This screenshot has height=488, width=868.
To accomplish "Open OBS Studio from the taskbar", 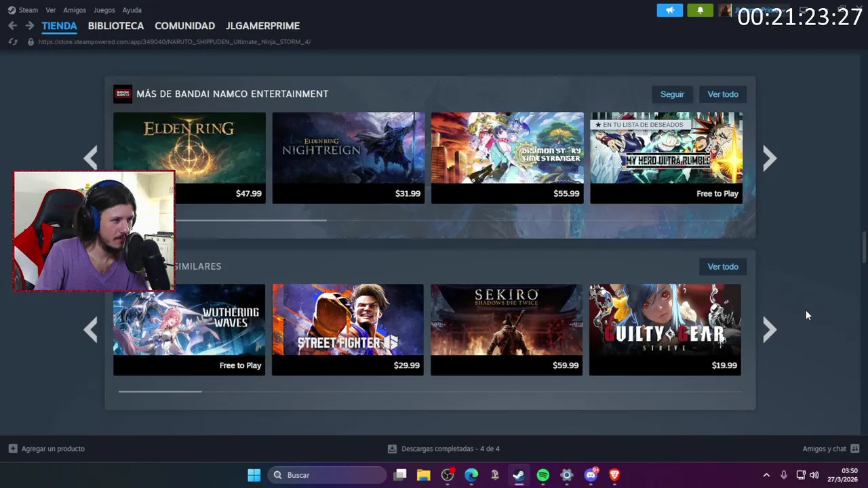I will pyautogui.click(x=448, y=475).
